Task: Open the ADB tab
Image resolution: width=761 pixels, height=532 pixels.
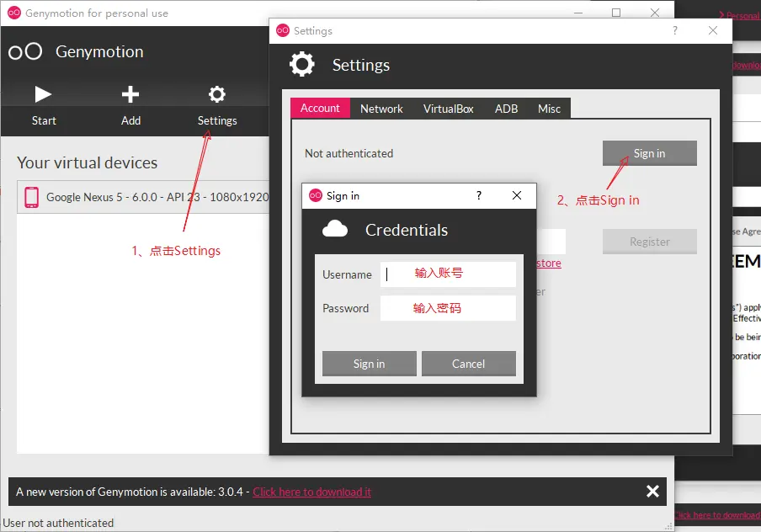Action: (506, 109)
